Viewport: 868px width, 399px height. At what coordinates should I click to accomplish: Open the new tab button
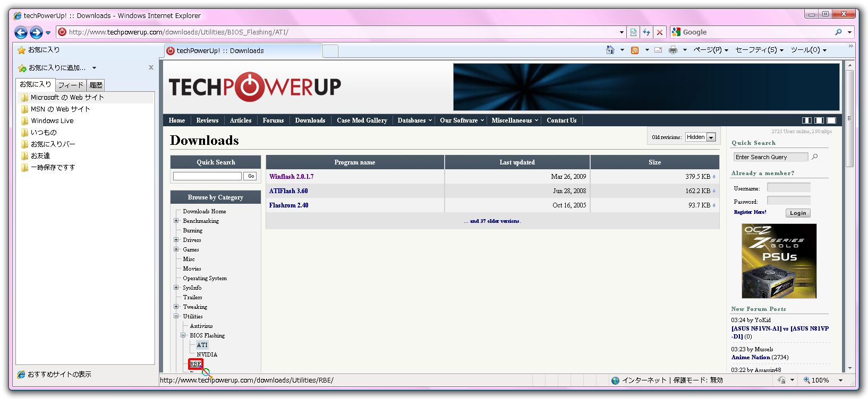(330, 51)
